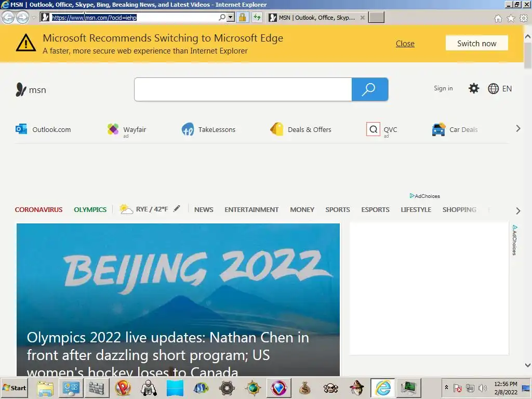Click the warning triangle icon in the banner
Screen dimensions: 532x399
[x=26, y=43]
